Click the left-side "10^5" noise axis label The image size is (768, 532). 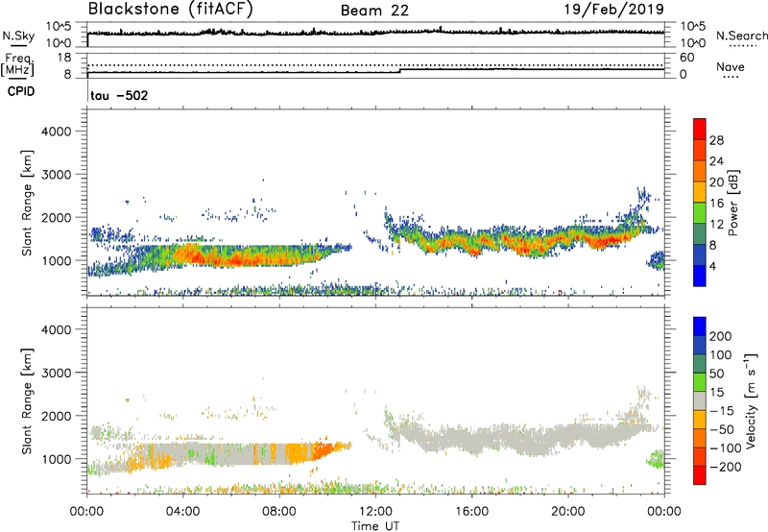tap(59, 26)
